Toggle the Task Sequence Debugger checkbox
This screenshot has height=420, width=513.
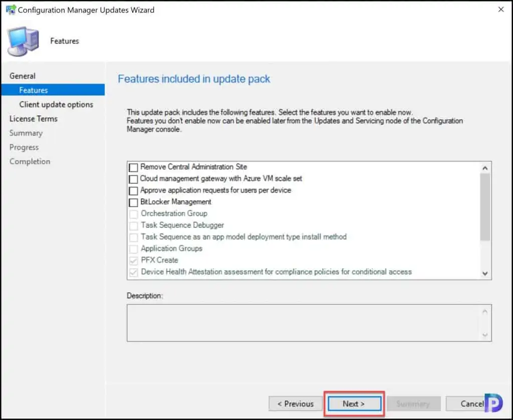[133, 226]
